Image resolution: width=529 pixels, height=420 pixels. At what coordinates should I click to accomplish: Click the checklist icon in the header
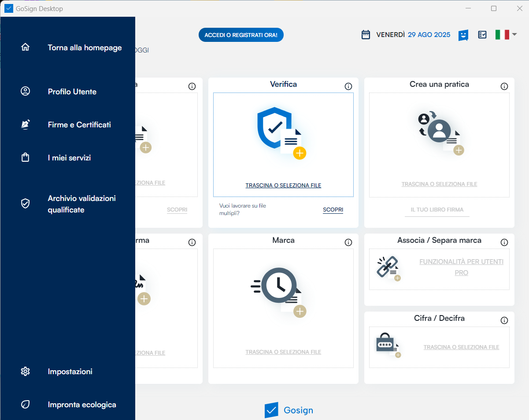tap(482, 35)
